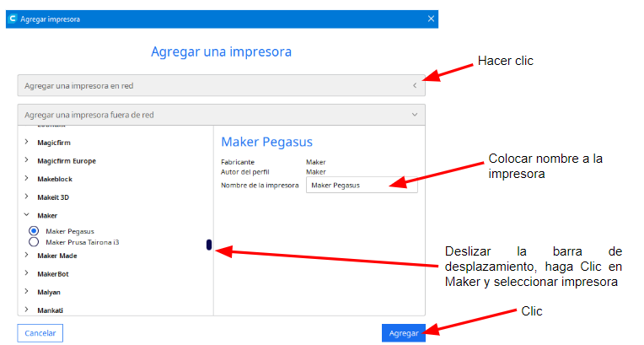The height and width of the screenshot is (345, 644).
Task: Click the 'MakerBot' list label
Action: [x=53, y=274]
